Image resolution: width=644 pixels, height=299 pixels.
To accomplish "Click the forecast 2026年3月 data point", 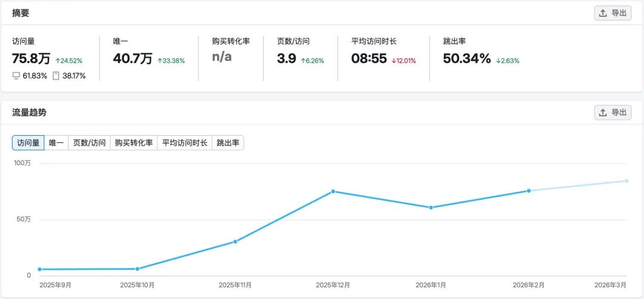I will [627, 181].
